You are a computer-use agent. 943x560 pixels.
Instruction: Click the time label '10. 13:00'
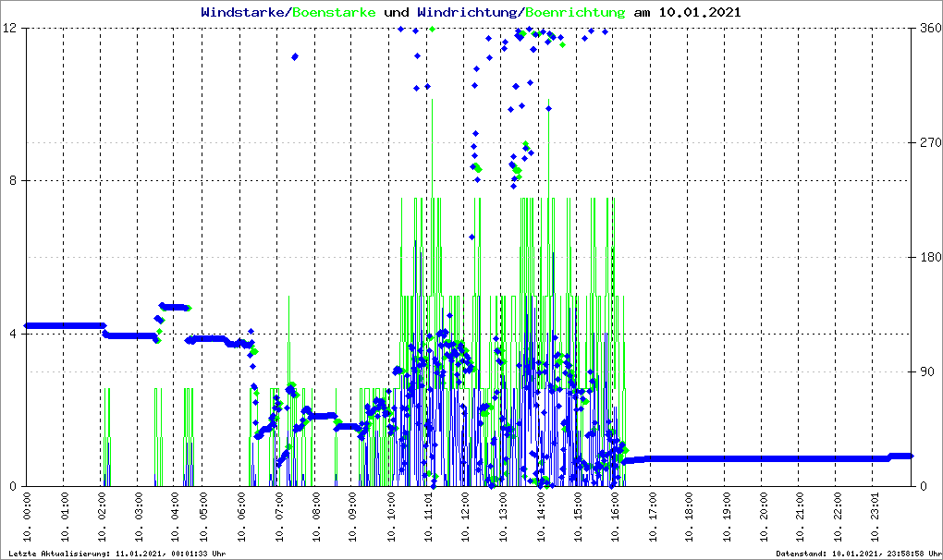pyautogui.click(x=503, y=517)
